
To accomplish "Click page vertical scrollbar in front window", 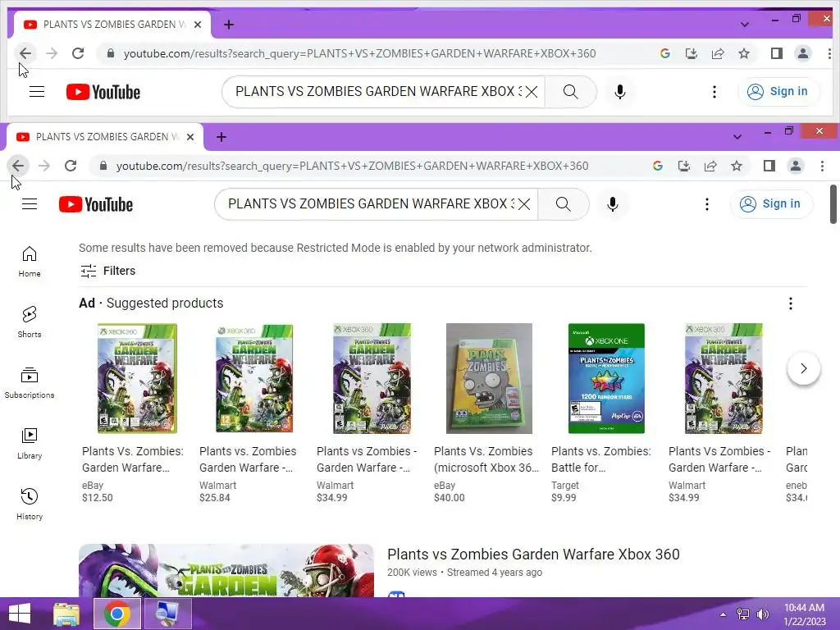I will pyautogui.click(x=833, y=204).
